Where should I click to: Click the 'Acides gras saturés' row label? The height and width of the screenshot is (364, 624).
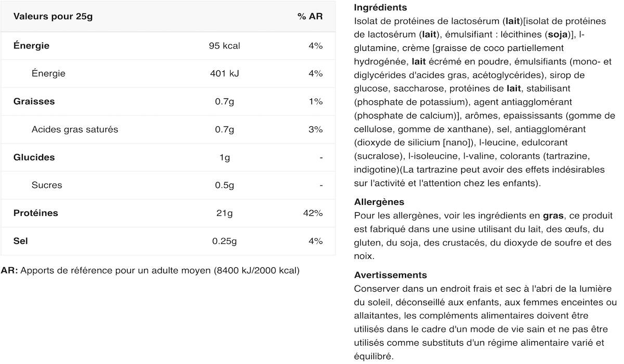75,129
